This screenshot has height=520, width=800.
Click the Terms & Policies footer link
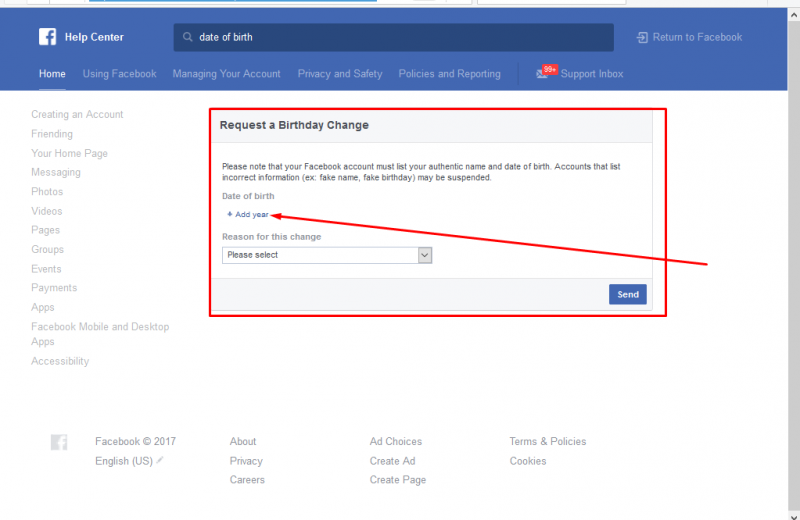(548, 441)
